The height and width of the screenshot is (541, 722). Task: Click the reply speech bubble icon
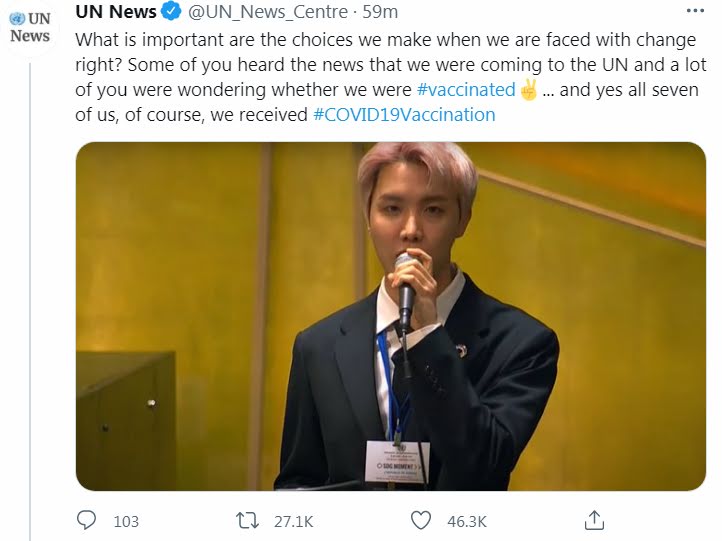[x=87, y=520]
